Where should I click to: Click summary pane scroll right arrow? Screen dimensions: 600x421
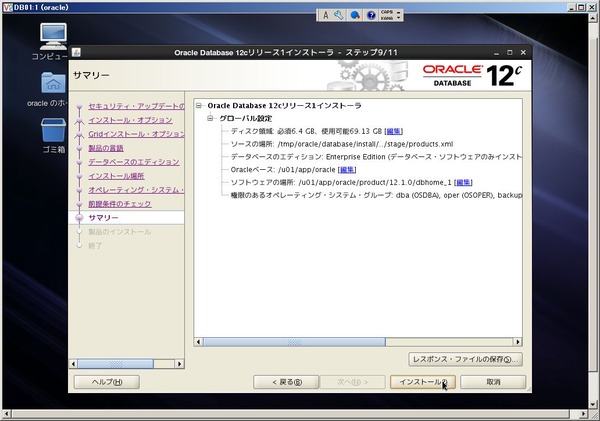coord(518,342)
